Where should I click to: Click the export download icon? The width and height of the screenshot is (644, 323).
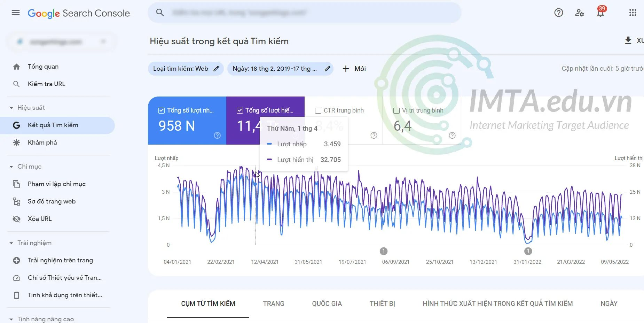point(628,40)
